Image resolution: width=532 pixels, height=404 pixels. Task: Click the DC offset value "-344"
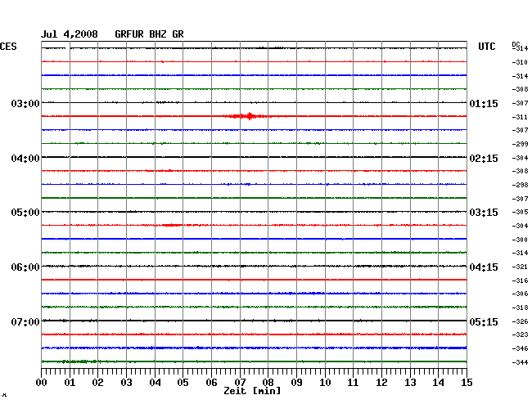point(520,362)
